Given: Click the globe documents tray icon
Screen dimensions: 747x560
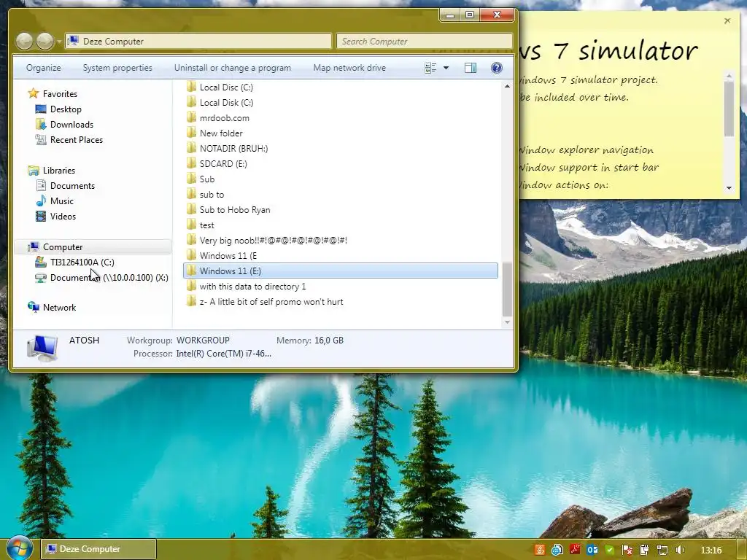Looking at the screenshot, I should pyautogui.click(x=557, y=550).
